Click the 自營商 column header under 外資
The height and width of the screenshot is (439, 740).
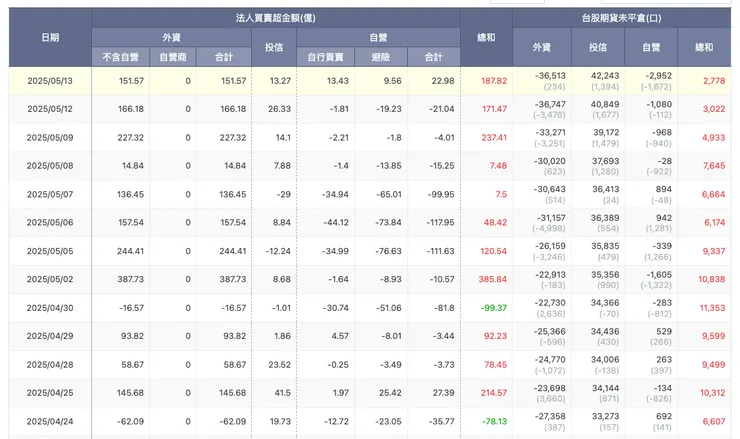click(x=173, y=57)
